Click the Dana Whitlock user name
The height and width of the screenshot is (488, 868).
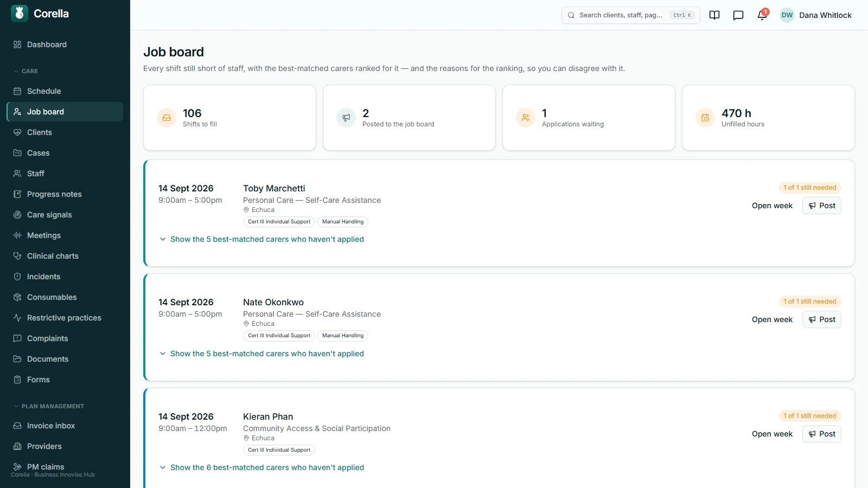click(825, 15)
